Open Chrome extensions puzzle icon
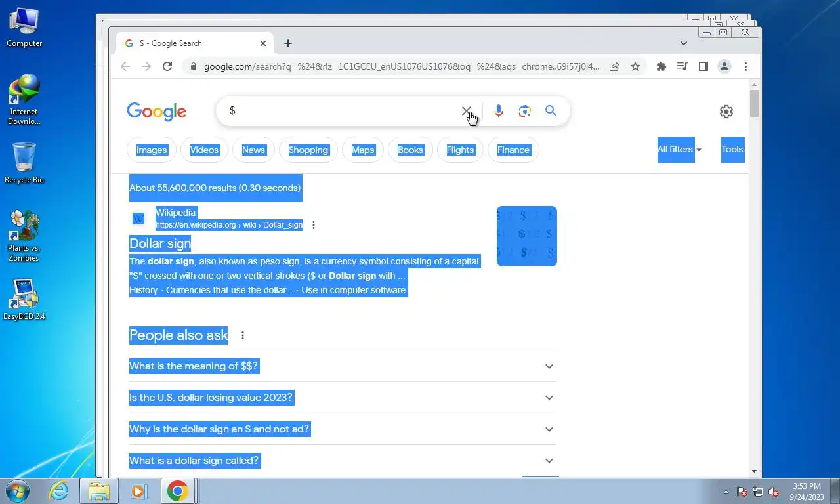840x504 pixels. 661,66
